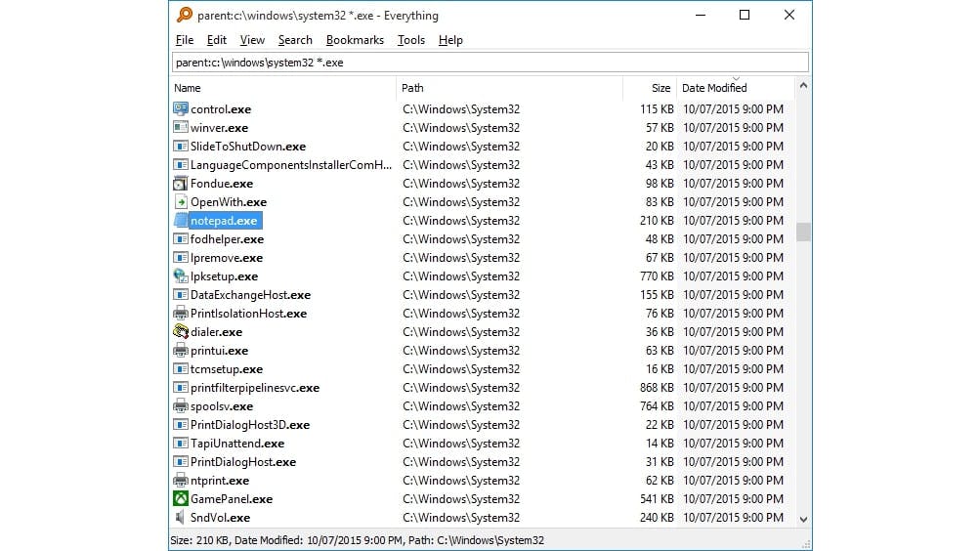The height and width of the screenshot is (551, 980).
Task: Click the SndVol.exe speaker icon
Action: coord(181,517)
